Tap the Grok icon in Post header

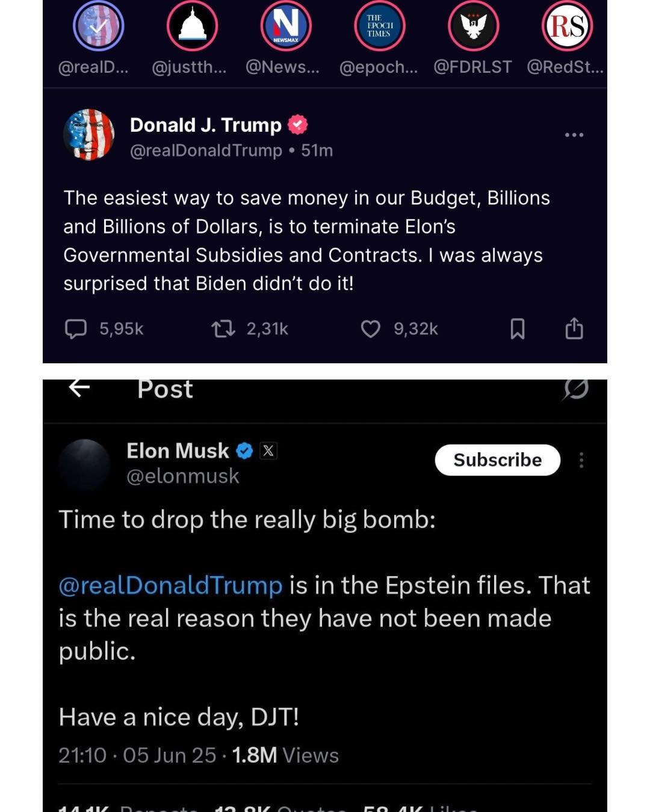576,389
